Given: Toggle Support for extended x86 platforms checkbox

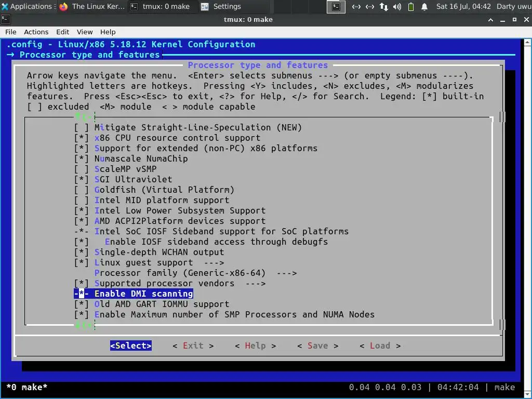Looking at the screenshot, I should 81,148.
